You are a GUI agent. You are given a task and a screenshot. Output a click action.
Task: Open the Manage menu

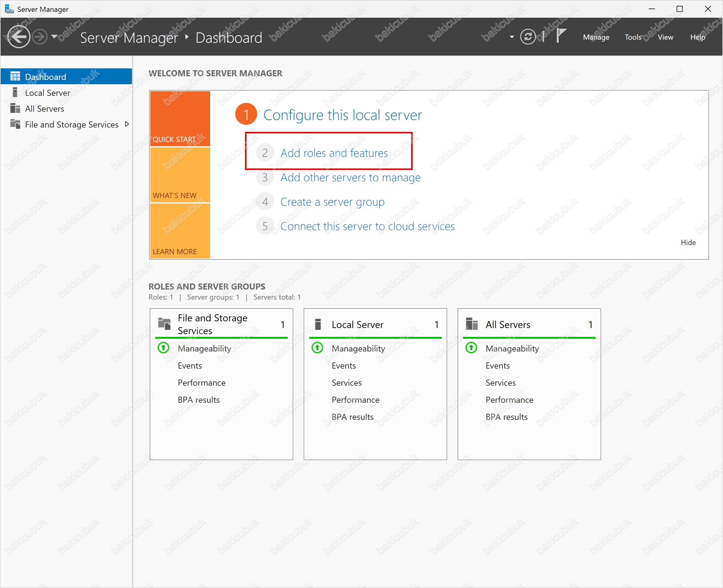[x=596, y=37]
